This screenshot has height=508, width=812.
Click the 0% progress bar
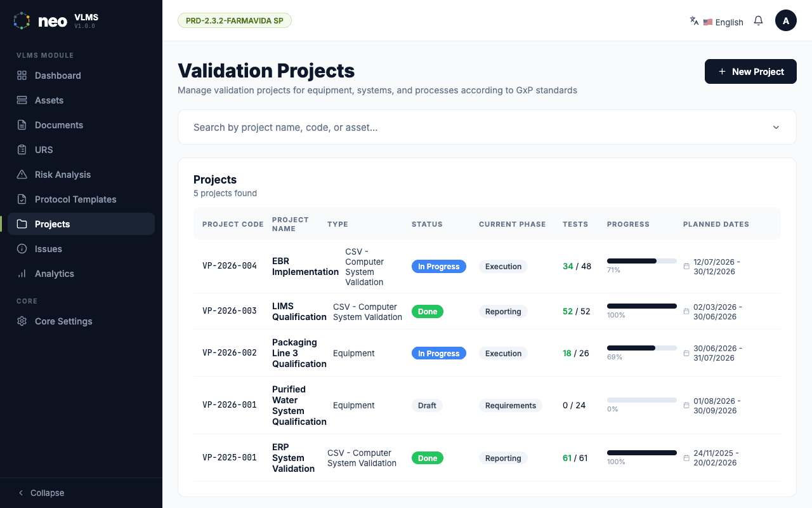[x=642, y=400]
